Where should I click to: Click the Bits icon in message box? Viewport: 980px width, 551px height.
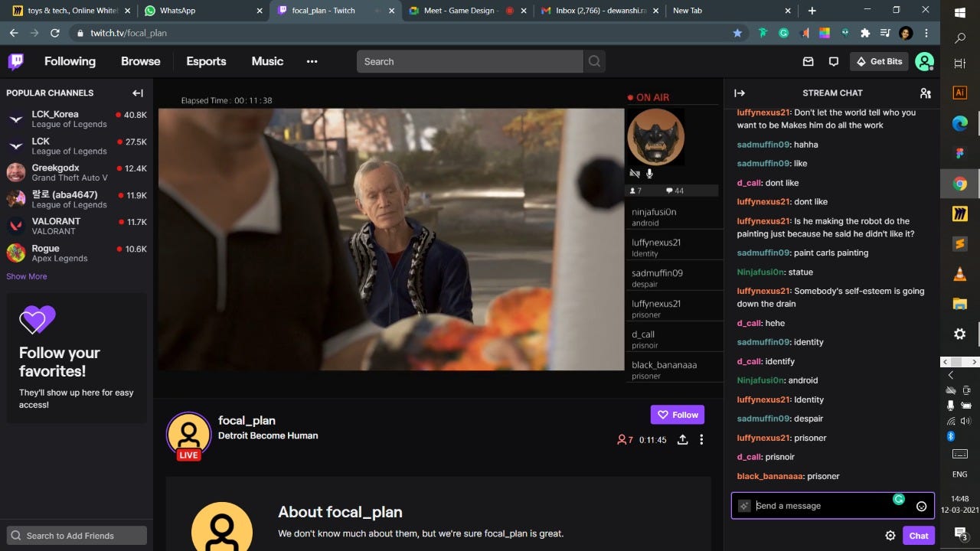744,506
